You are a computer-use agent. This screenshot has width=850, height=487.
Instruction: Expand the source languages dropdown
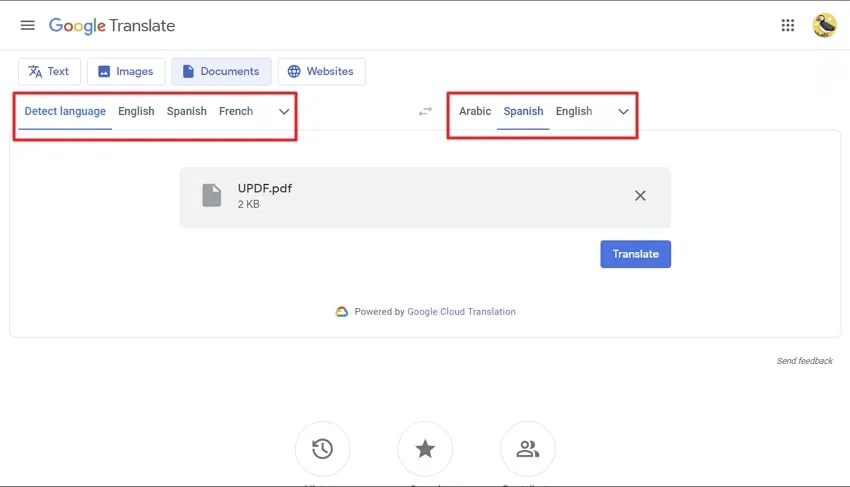click(x=284, y=112)
